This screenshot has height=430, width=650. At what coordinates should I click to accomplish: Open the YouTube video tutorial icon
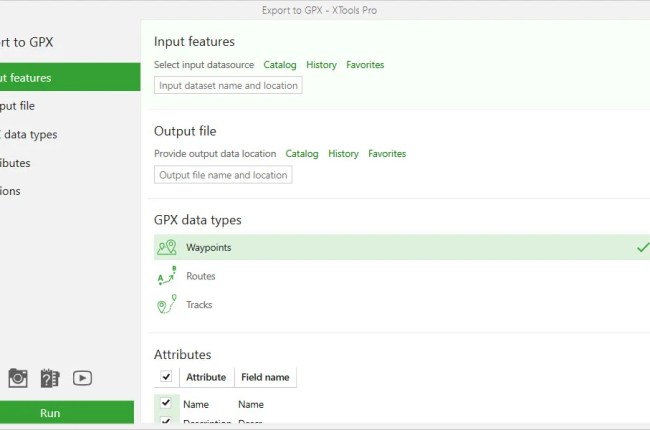pyautogui.click(x=82, y=377)
